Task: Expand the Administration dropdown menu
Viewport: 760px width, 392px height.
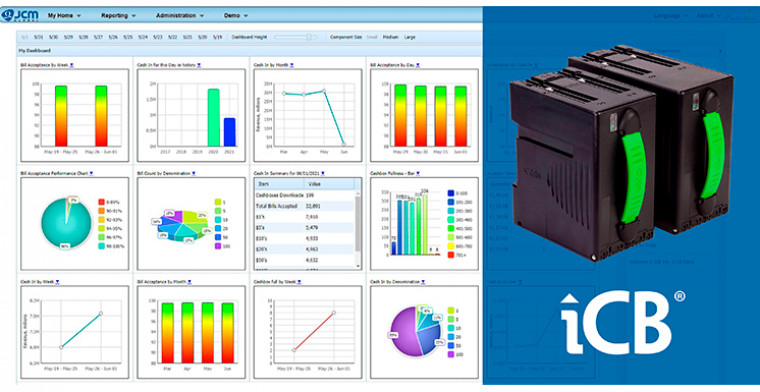Action: 180,16
